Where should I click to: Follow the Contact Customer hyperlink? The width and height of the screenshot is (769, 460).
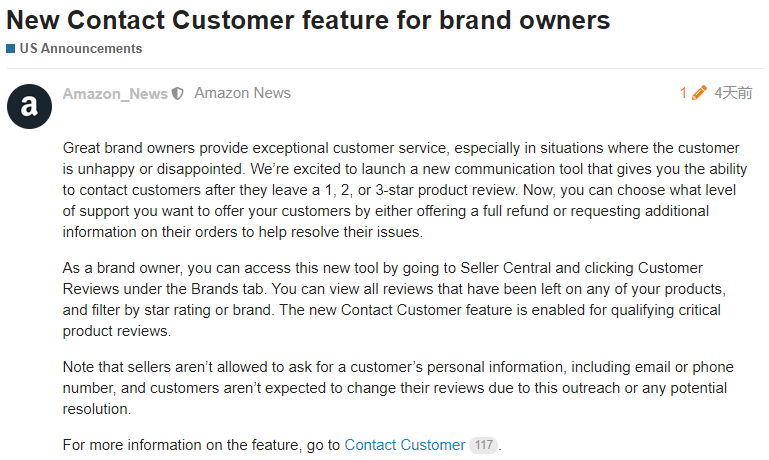tap(404, 445)
